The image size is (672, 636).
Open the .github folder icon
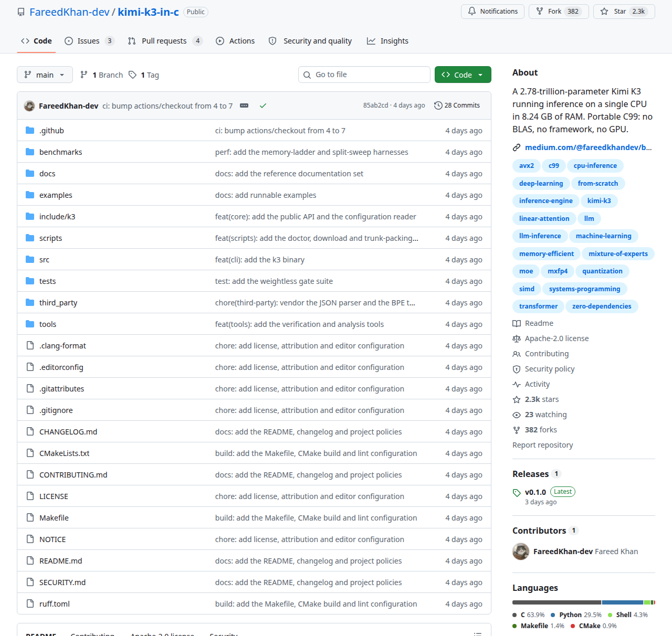tap(30, 130)
